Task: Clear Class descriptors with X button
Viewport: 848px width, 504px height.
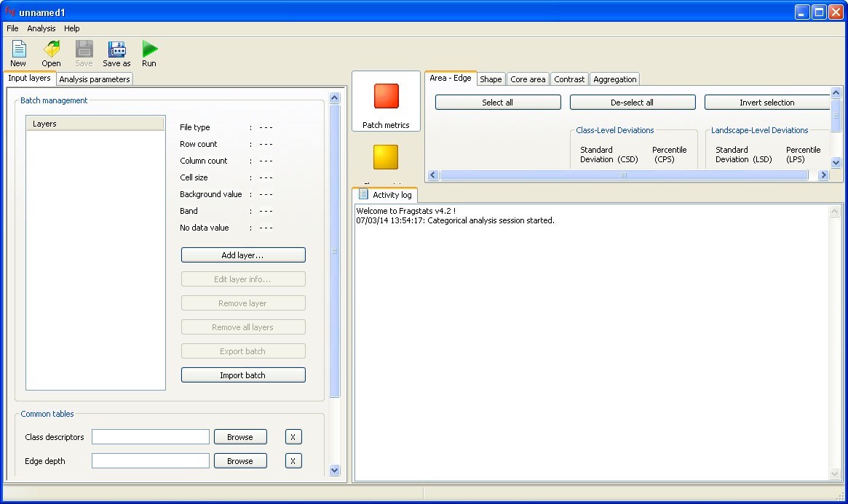Action: pos(293,437)
